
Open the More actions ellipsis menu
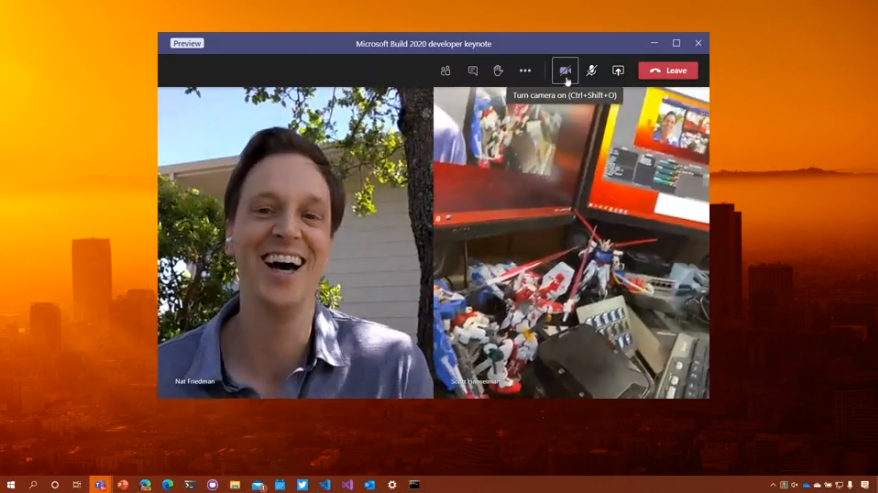click(525, 71)
